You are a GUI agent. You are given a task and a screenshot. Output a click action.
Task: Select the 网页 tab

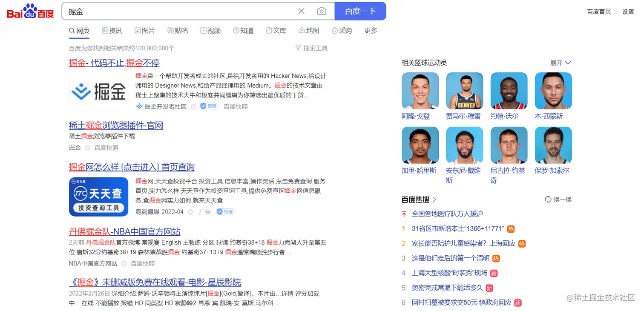[79, 31]
